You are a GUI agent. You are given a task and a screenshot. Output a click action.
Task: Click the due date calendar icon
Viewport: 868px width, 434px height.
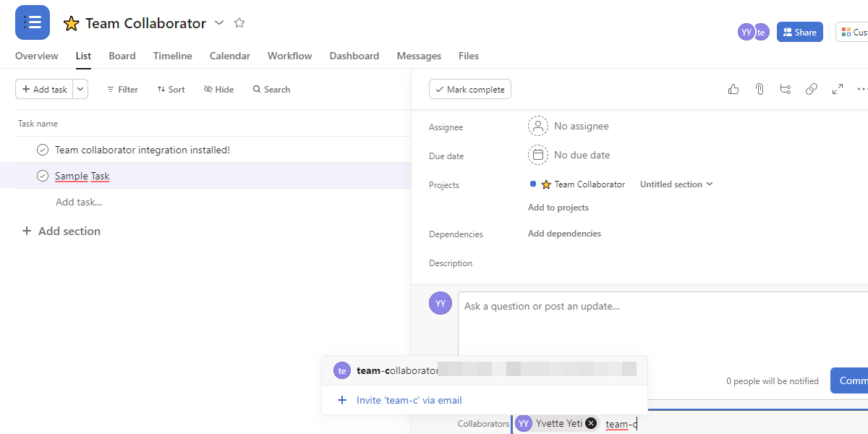click(538, 155)
